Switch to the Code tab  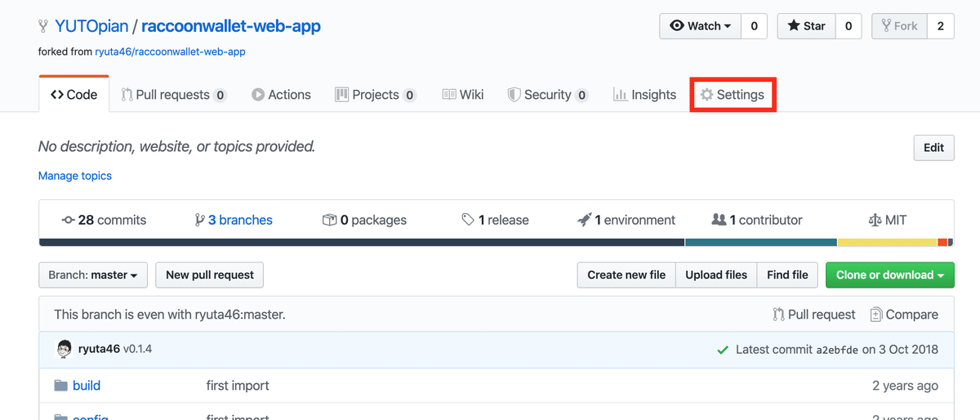click(x=73, y=95)
